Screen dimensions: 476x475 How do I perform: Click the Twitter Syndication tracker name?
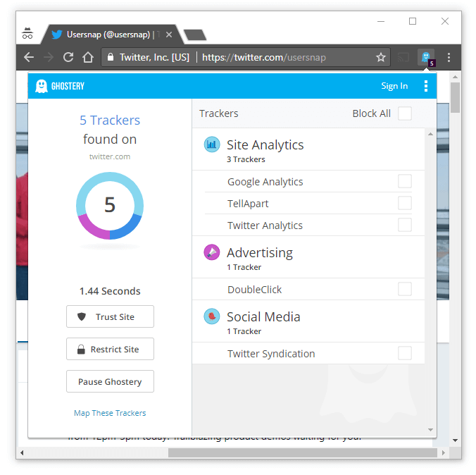pyautogui.click(x=271, y=354)
